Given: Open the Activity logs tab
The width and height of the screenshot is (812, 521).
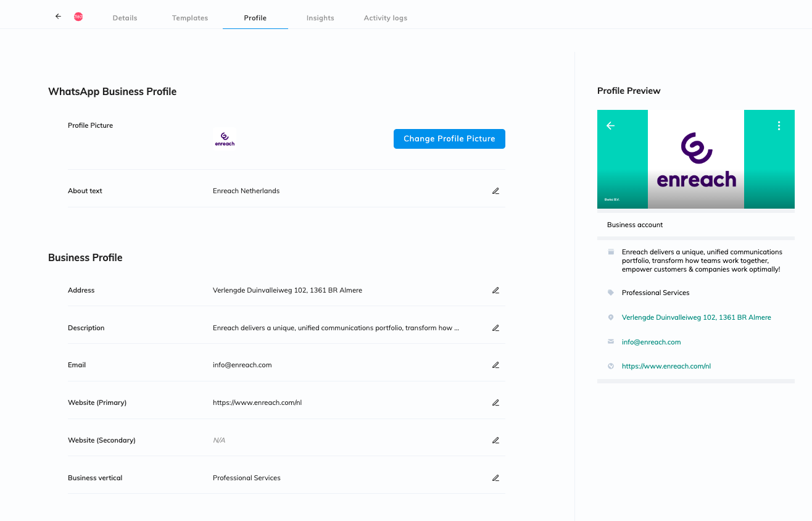Looking at the screenshot, I should coord(385,18).
